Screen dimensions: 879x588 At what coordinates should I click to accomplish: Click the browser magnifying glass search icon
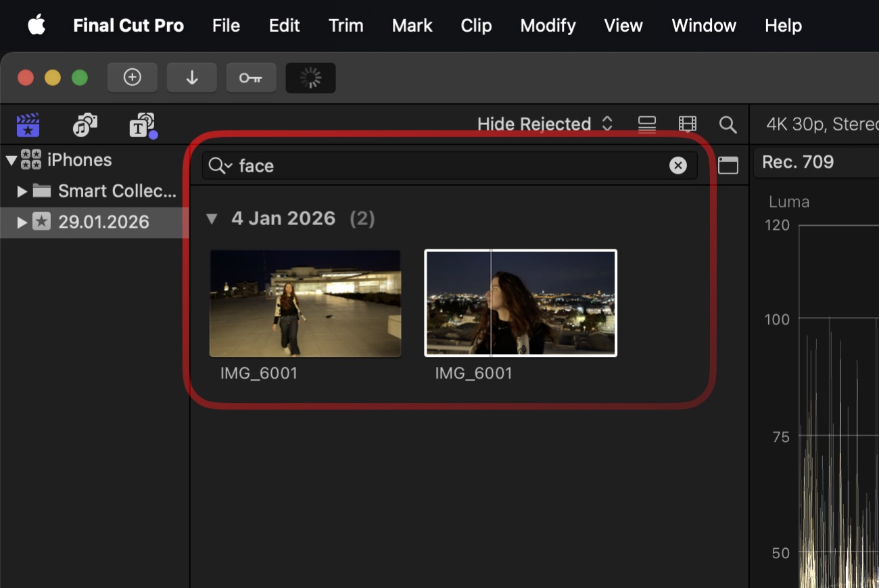[x=728, y=124]
